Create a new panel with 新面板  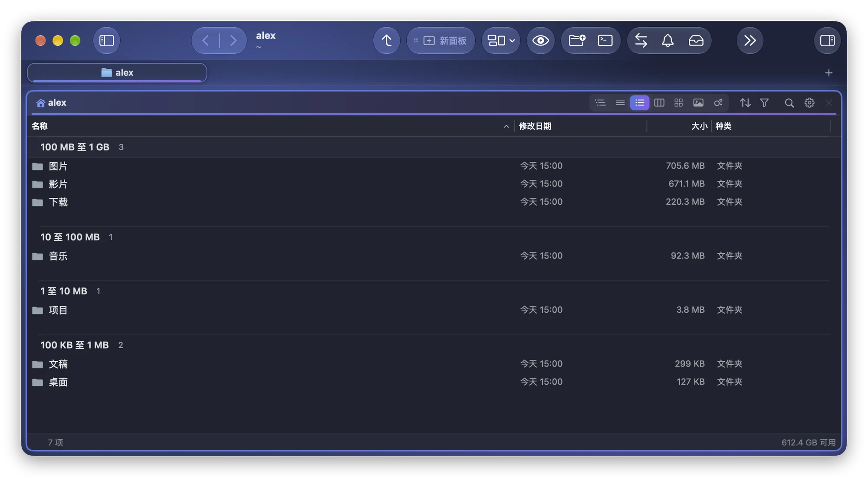pyautogui.click(x=441, y=40)
